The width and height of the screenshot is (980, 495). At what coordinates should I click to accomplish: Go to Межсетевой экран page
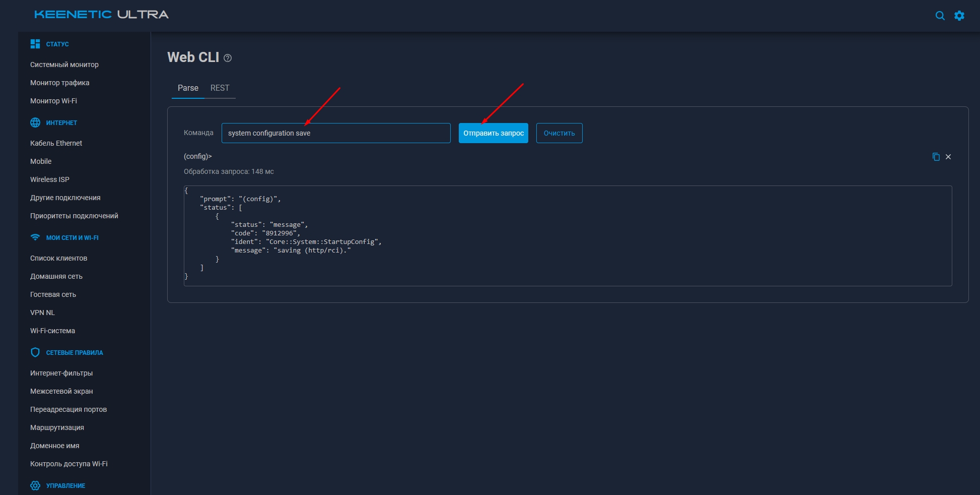pos(61,391)
